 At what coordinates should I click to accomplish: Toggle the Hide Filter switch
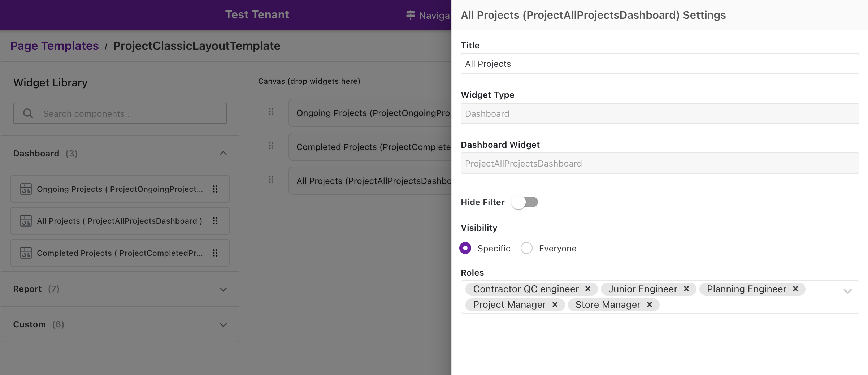coord(525,202)
